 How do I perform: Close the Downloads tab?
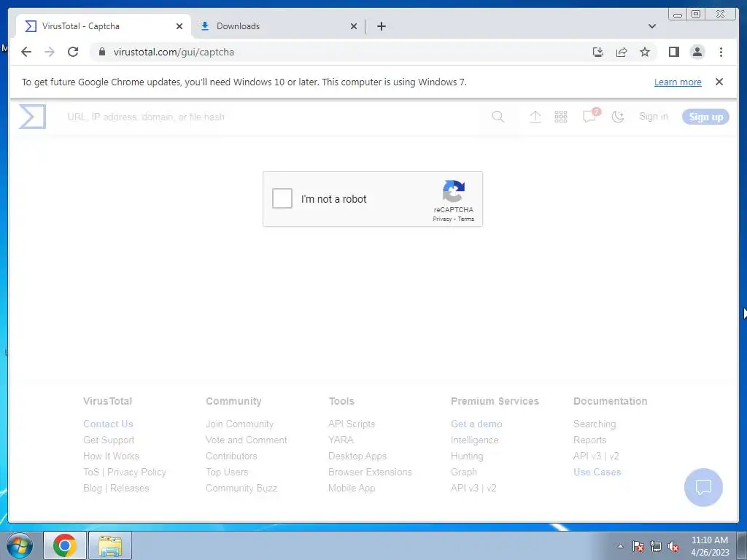[x=354, y=26]
